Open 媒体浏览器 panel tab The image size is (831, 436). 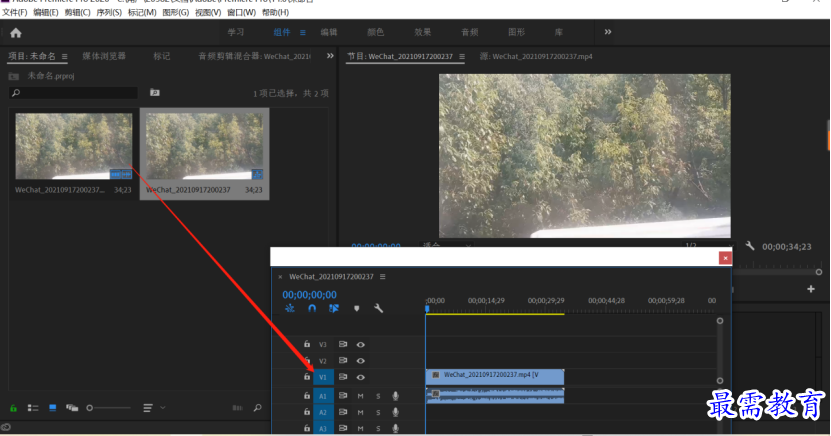click(x=104, y=56)
